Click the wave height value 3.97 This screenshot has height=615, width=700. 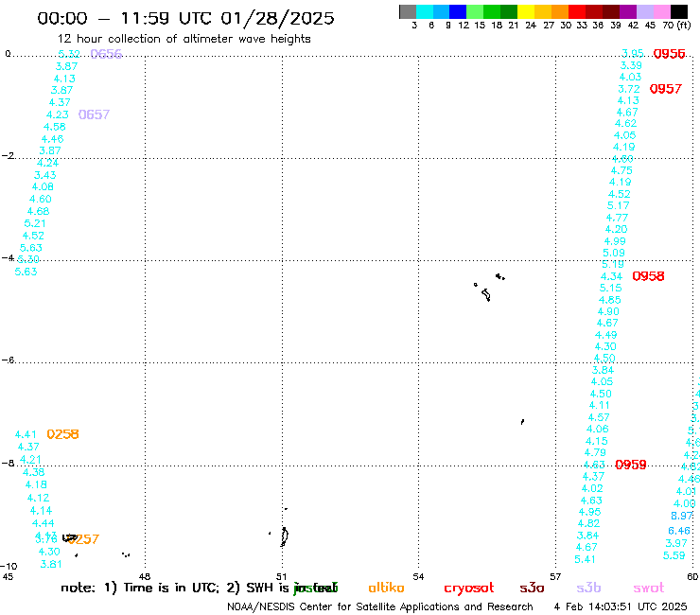coord(676,543)
